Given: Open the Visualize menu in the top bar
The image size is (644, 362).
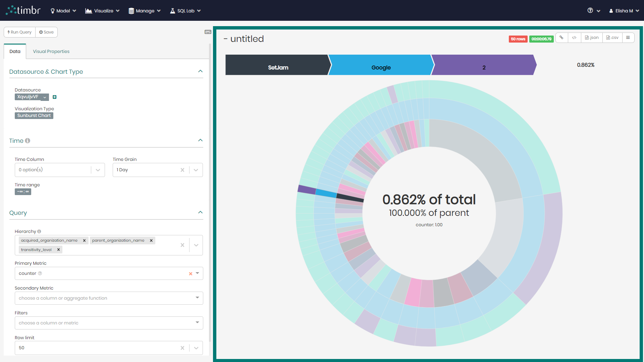Looking at the screenshot, I should [102, 10].
